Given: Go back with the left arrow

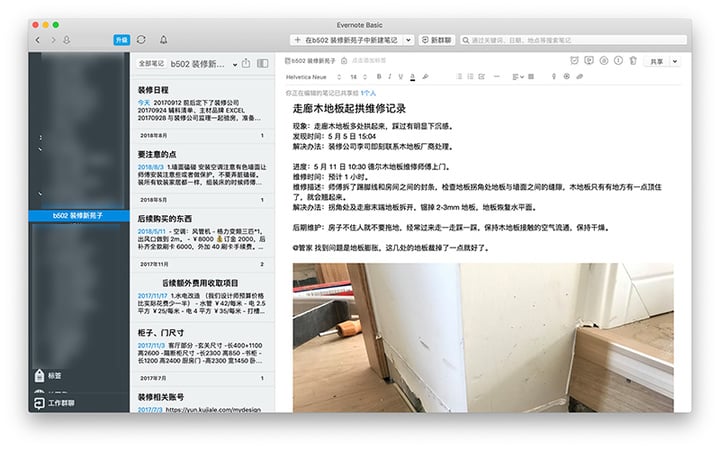Looking at the screenshot, I should point(38,40).
